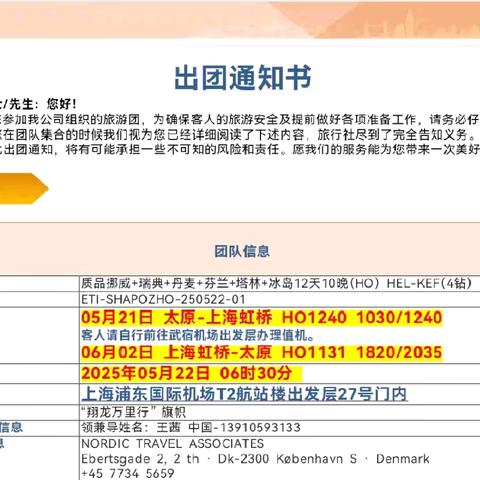Click the line 将有可能承担一些不可知的风险和责任

[240, 149]
